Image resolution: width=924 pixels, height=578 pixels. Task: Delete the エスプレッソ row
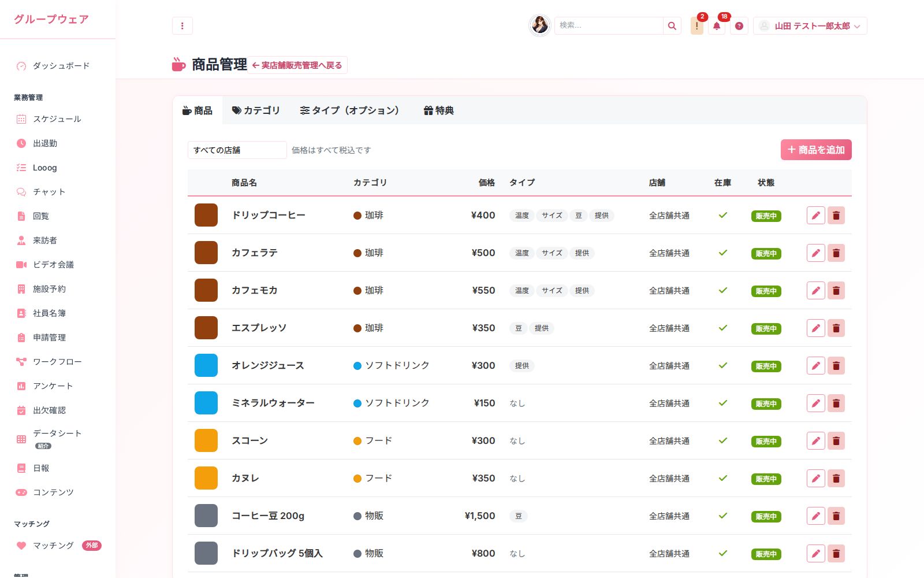[x=836, y=328]
